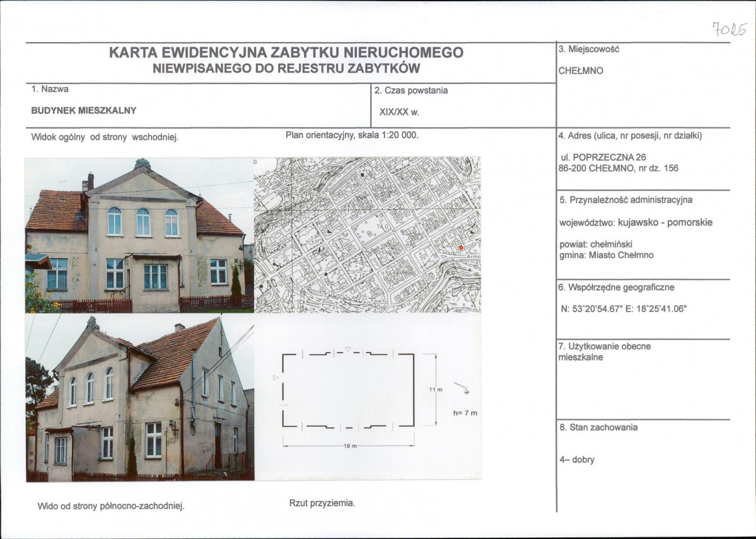
Task: Click the 'Rzut przyziemia.' caption
Action: (x=322, y=503)
